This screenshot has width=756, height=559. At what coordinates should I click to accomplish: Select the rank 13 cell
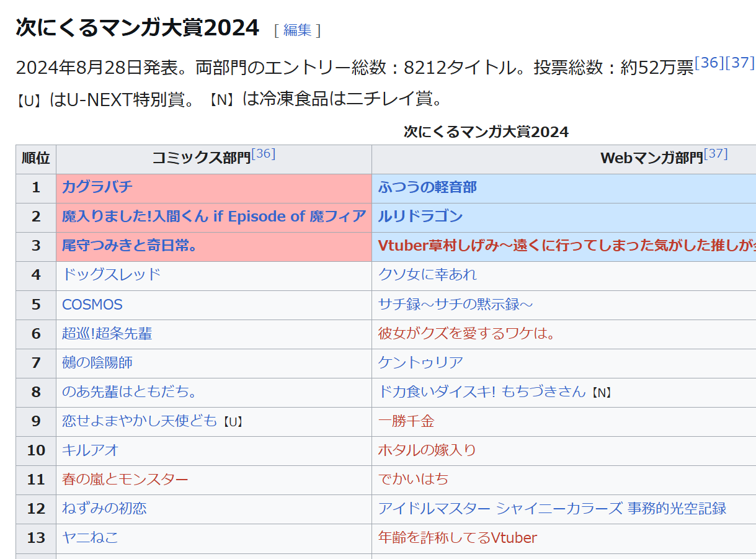(x=36, y=538)
